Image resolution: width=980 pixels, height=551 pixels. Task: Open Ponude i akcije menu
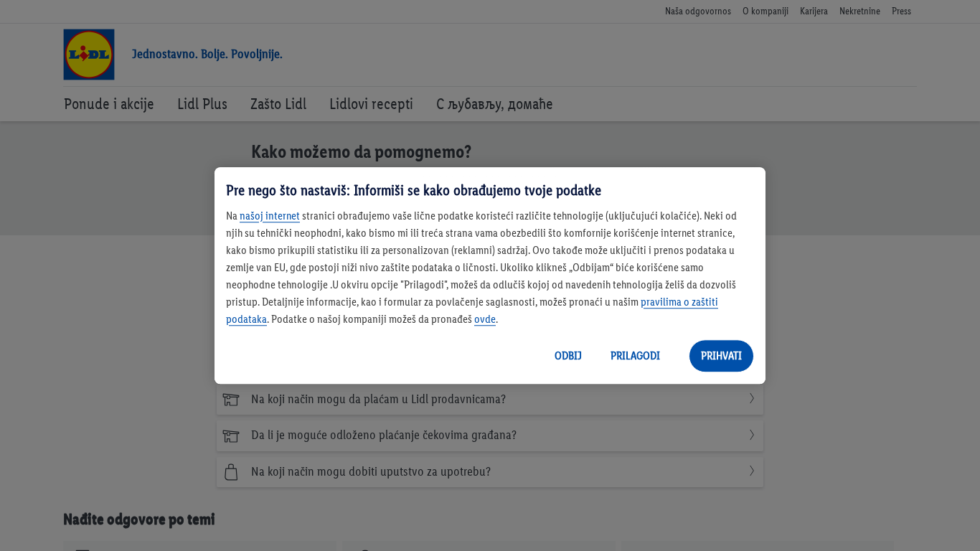(x=109, y=104)
